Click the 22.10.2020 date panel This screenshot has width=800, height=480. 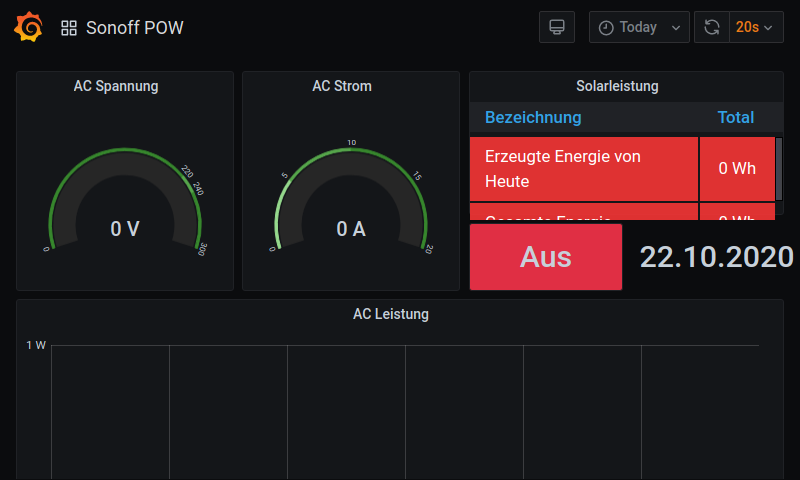pos(716,257)
